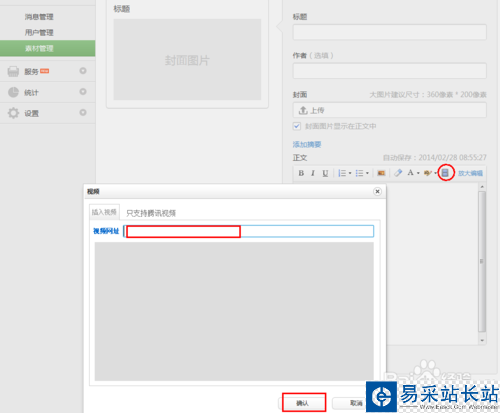Click the editor vertical scrollbar thumb
500x413 pixels.
click(x=482, y=261)
